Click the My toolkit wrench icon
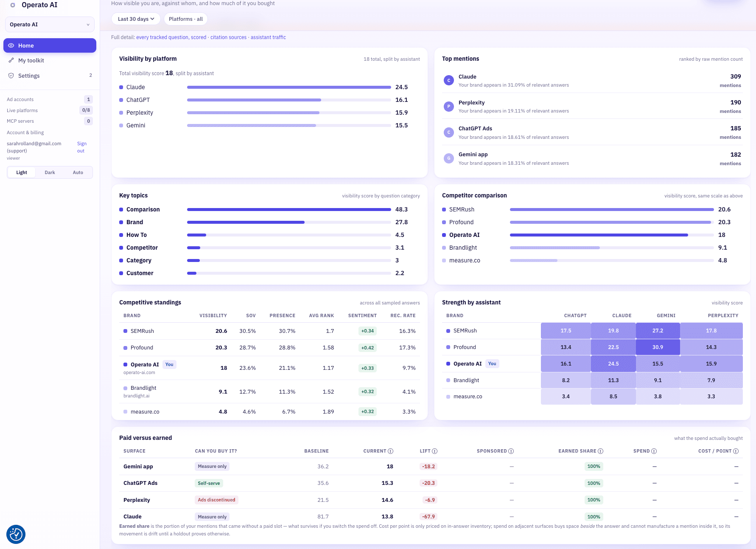The height and width of the screenshot is (549, 756). 11,60
